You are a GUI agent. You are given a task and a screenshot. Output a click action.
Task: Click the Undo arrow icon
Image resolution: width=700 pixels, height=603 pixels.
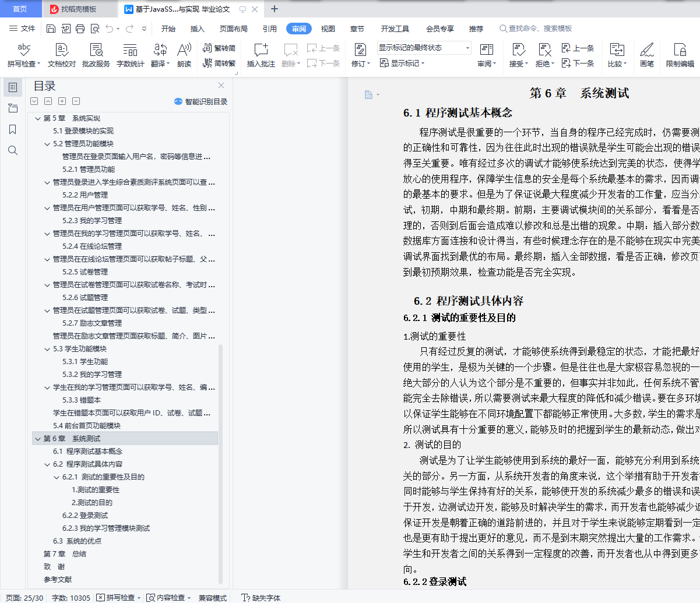click(110, 29)
